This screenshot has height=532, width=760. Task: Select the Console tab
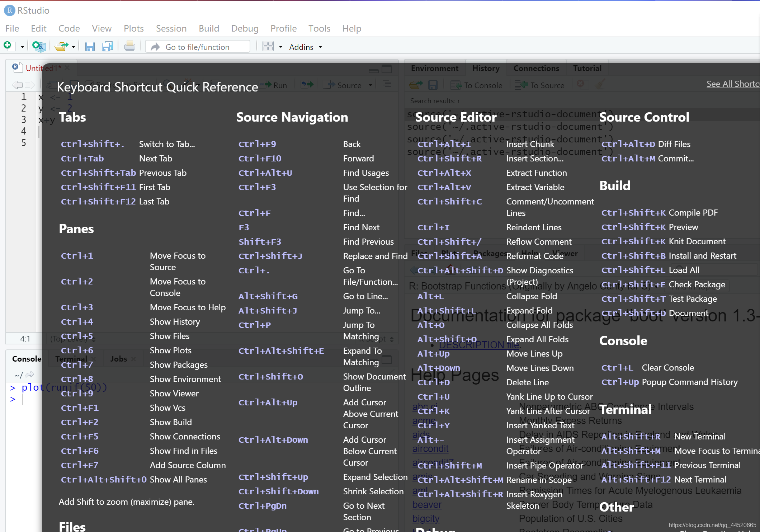coord(27,359)
